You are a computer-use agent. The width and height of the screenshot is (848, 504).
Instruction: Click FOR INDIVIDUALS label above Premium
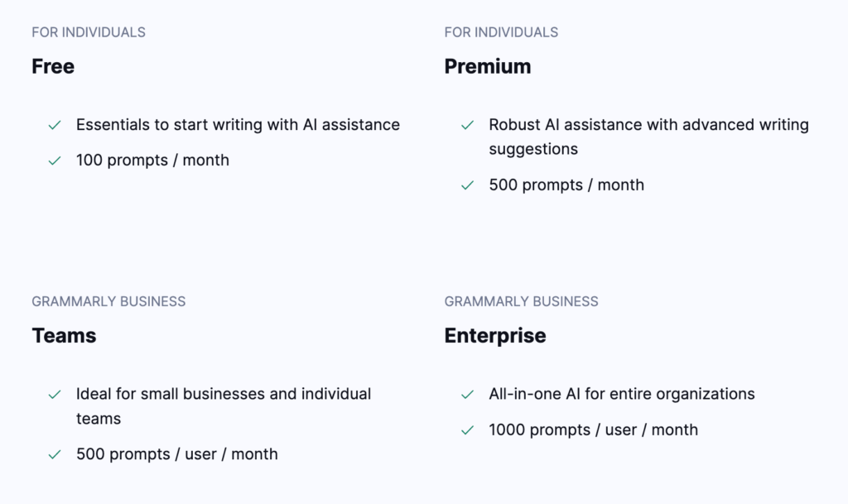pyautogui.click(x=501, y=32)
